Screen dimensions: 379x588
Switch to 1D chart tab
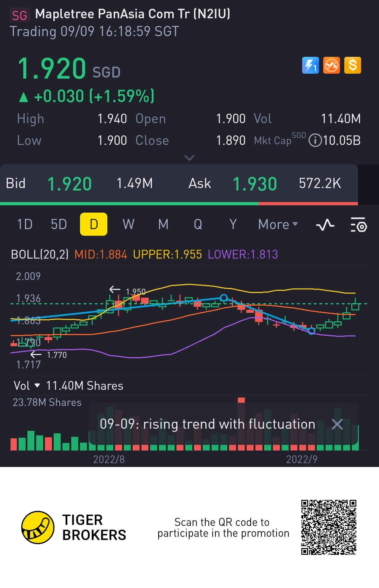[25, 224]
